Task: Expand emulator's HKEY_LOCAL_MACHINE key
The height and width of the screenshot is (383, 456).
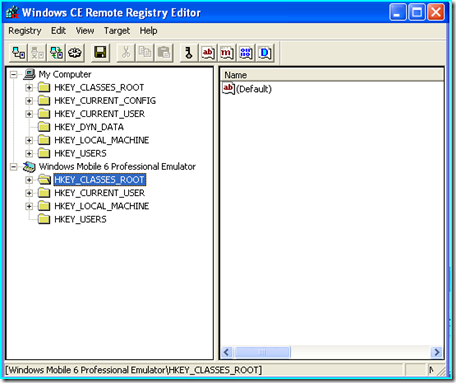Action: tap(29, 206)
